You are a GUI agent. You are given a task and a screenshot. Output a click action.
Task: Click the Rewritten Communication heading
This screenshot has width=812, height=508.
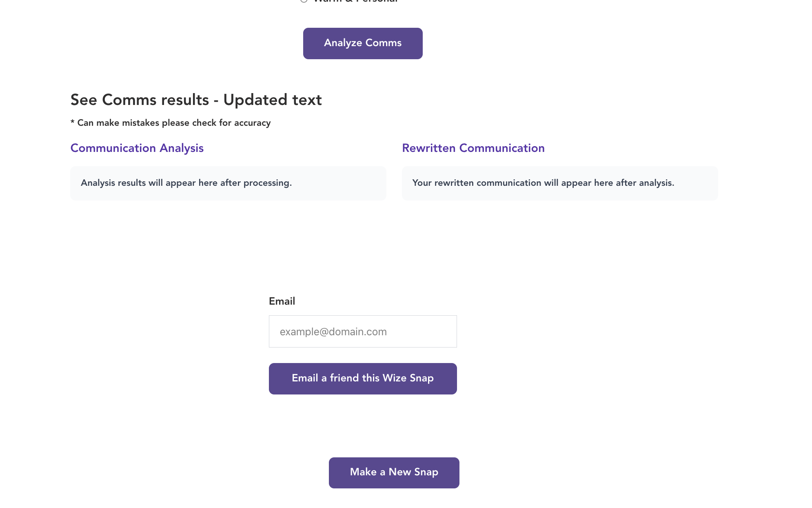[473, 148]
